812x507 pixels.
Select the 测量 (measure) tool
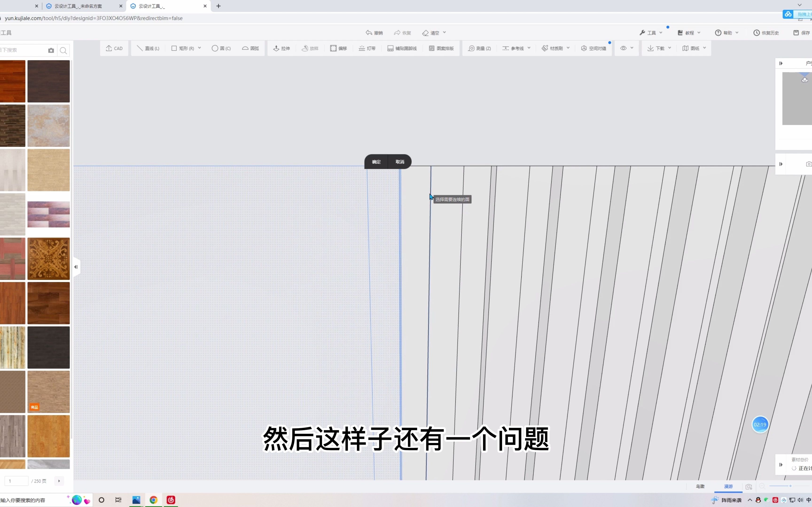pyautogui.click(x=479, y=48)
